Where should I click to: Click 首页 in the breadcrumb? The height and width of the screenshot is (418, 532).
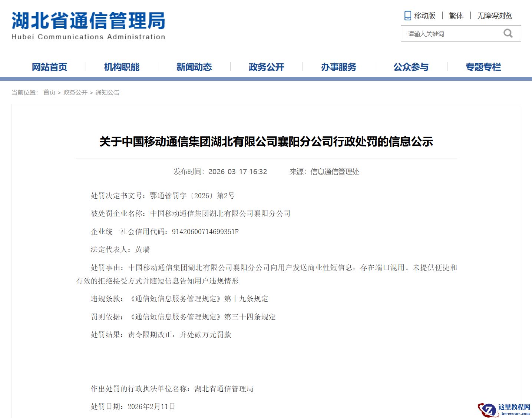49,92
